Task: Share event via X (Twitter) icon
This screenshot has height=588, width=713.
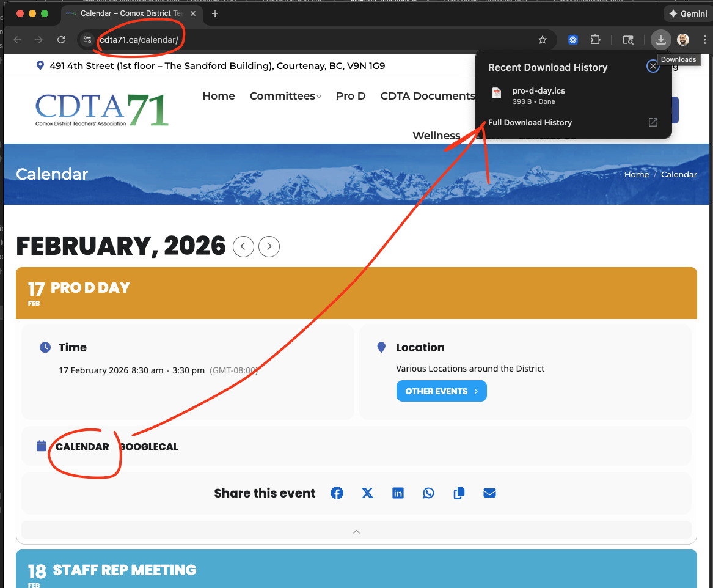Action: (x=367, y=493)
